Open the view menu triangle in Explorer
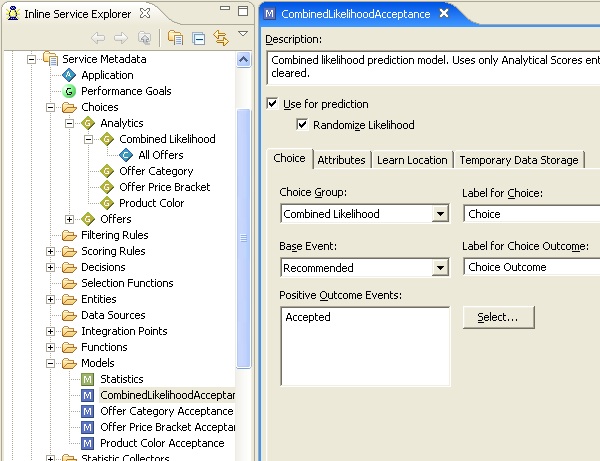This screenshot has width=600, height=461. 243,34
